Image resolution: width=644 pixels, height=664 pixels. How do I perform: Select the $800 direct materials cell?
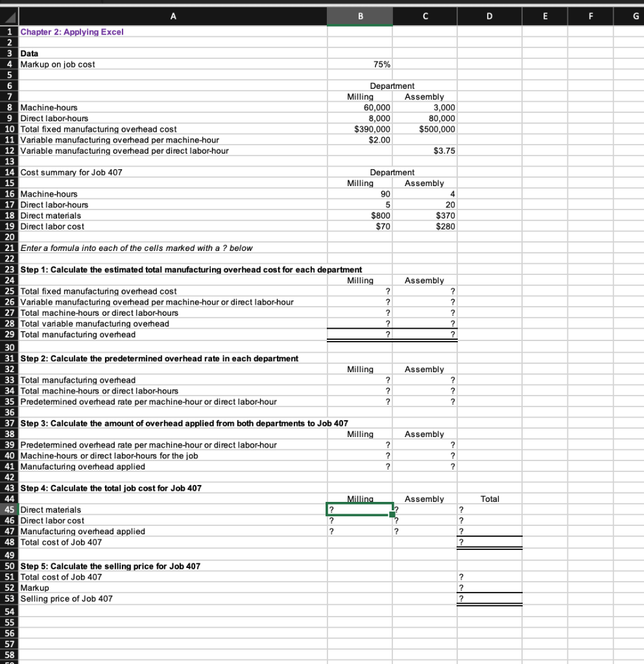360,215
